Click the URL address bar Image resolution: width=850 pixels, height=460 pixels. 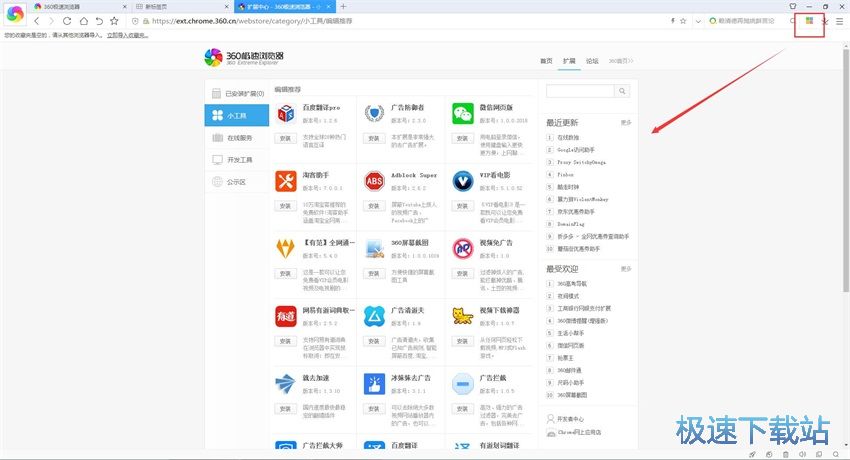pyautogui.click(x=401, y=21)
